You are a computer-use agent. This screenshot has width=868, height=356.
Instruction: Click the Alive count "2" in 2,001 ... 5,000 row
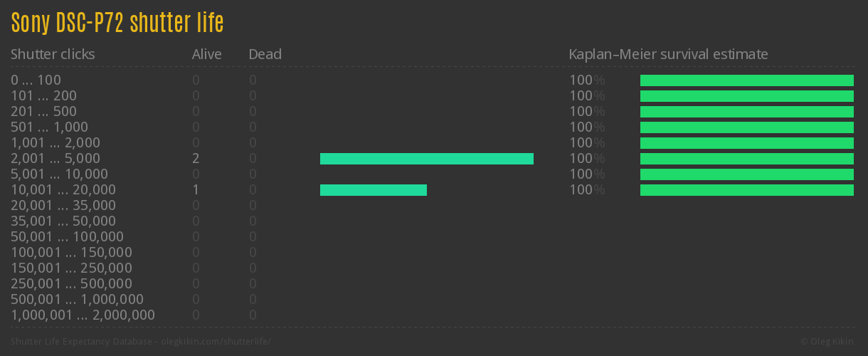(x=196, y=159)
